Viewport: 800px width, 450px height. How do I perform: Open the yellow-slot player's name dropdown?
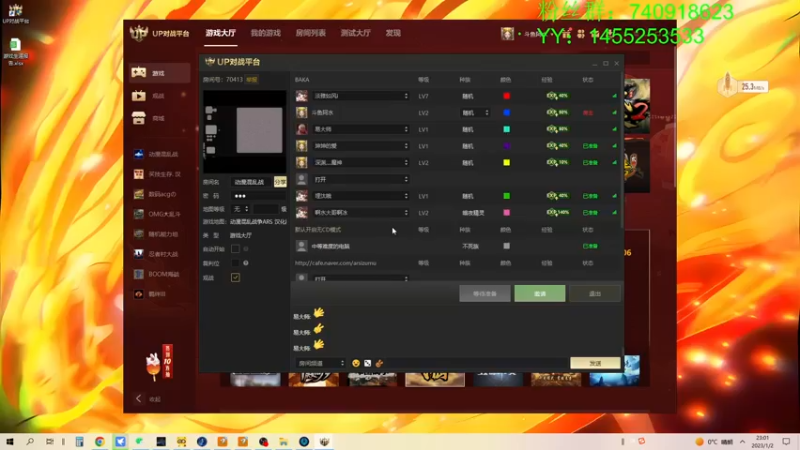click(361, 162)
